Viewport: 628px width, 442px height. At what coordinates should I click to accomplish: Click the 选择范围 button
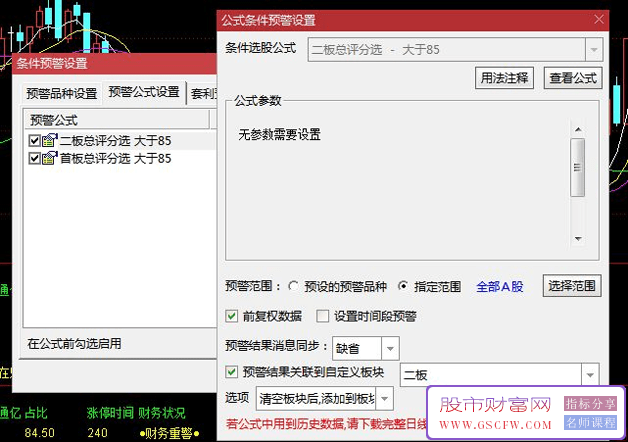572,286
